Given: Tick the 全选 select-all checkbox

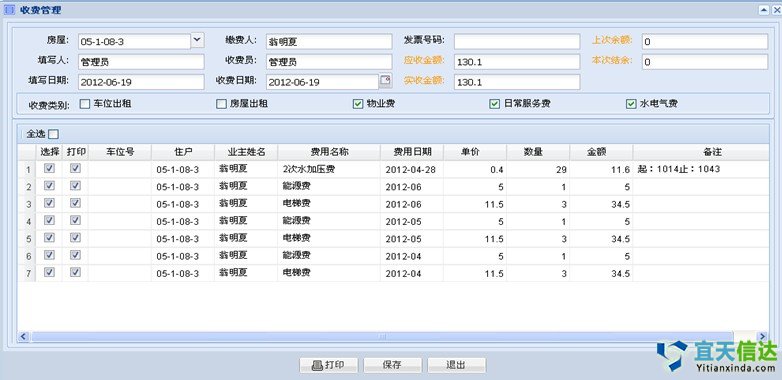Looking at the screenshot, I should pos(53,134).
